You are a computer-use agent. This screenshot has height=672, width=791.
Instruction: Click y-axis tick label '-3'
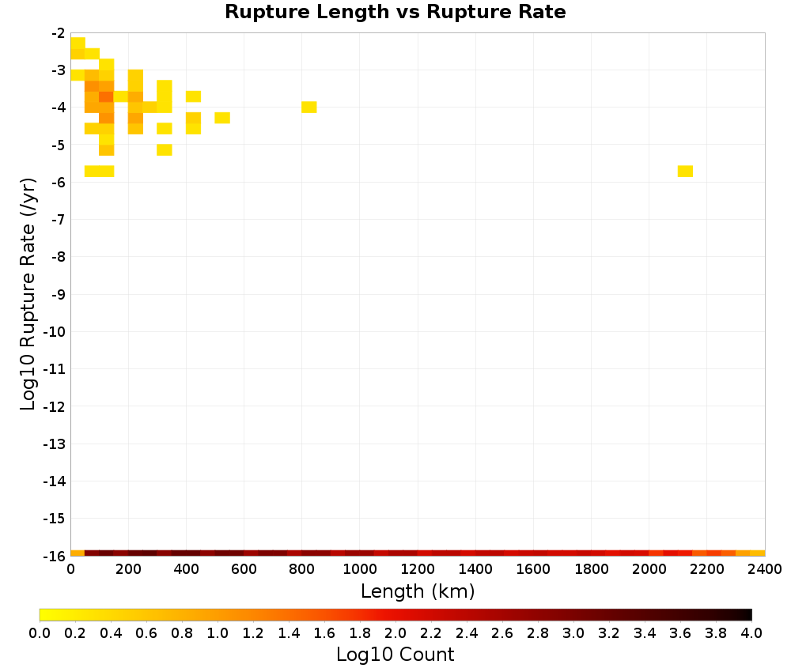[x=59, y=70]
